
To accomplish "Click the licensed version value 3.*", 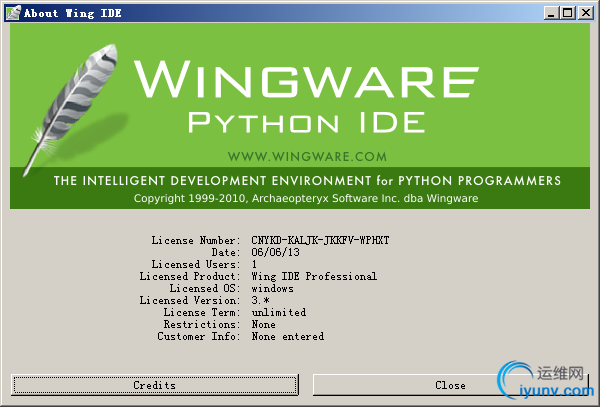I will pos(260,300).
